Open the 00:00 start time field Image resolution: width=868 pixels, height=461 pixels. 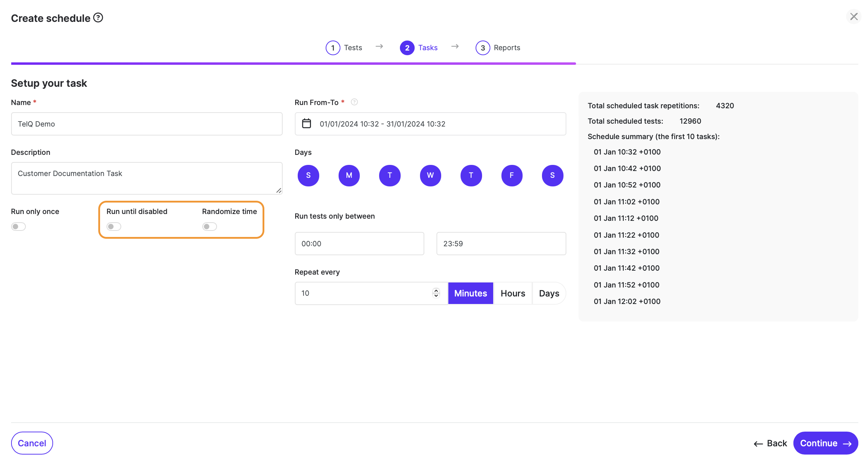359,244
